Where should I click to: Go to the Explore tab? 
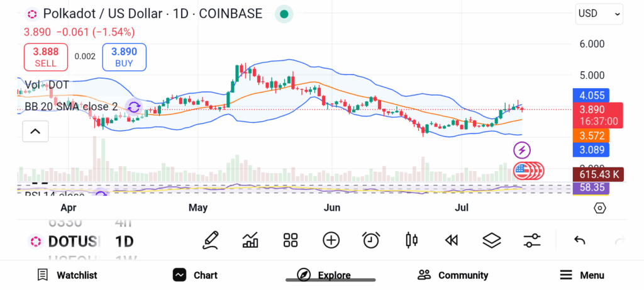tap(324, 275)
